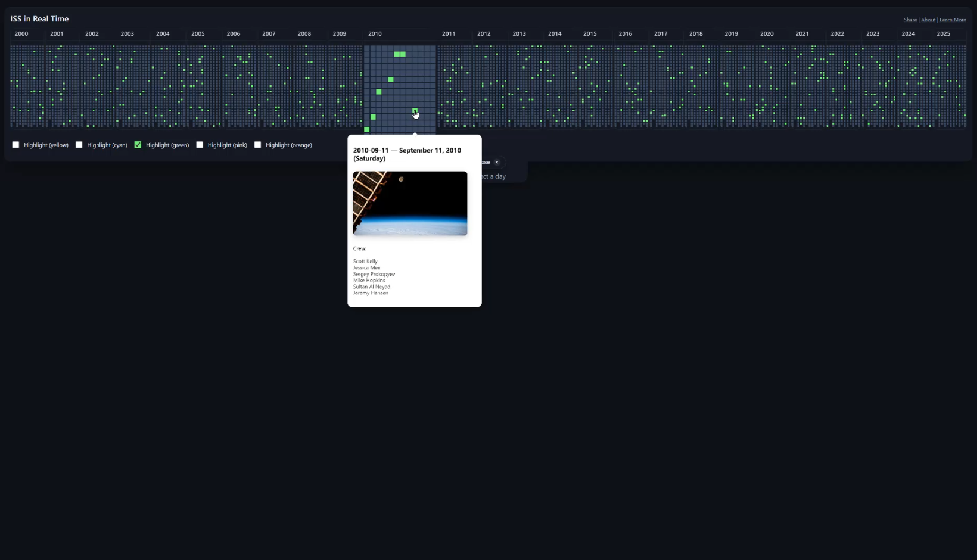
Task: Jump to the year 2019 label
Action: 732,34
